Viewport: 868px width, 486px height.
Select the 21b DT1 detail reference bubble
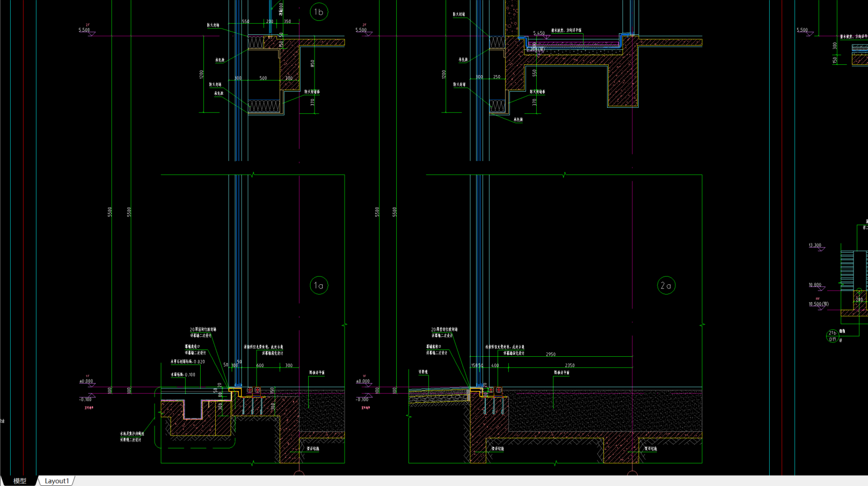point(832,336)
